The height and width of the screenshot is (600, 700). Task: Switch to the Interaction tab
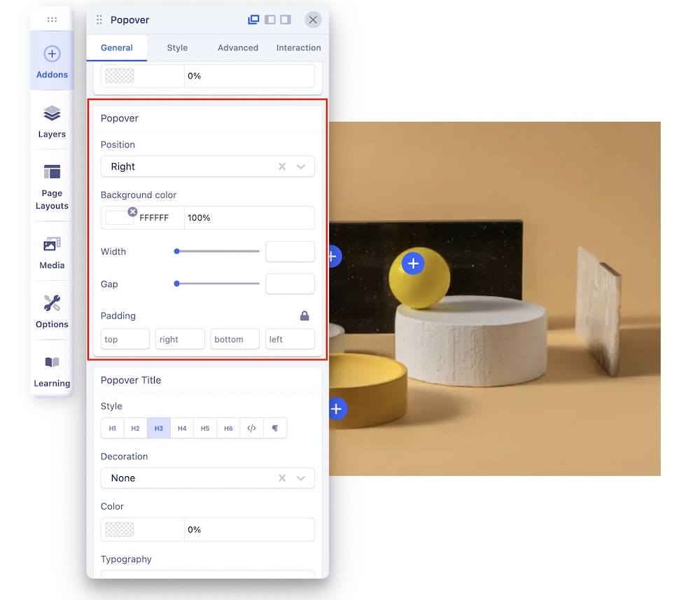pyautogui.click(x=298, y=48)
